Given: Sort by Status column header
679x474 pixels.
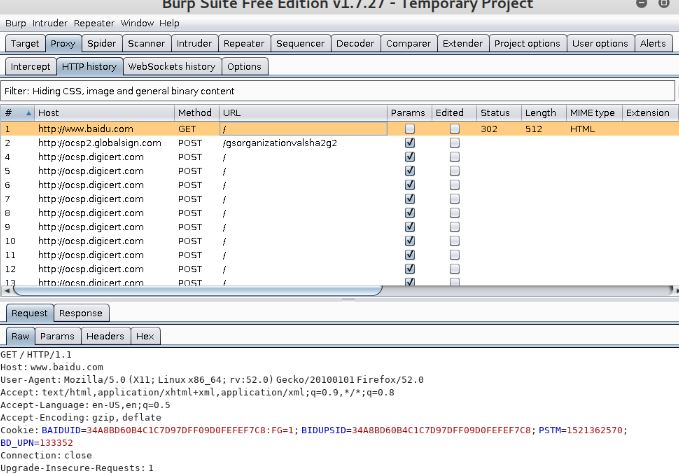Looking at the screenshot, I should click(x=499, y=113).
